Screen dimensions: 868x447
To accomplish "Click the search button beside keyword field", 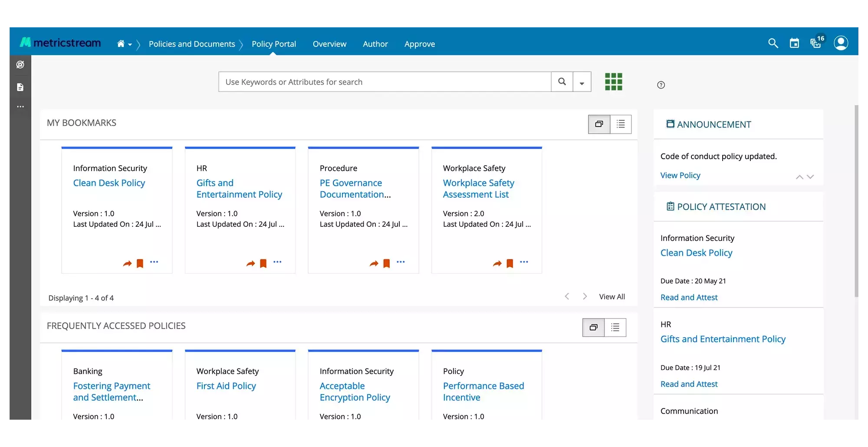I will [562, 82].
